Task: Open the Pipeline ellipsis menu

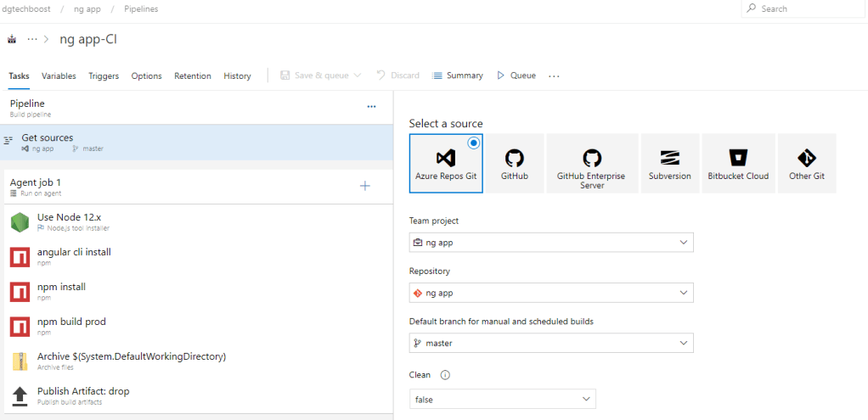Action: tap(371, 107)
